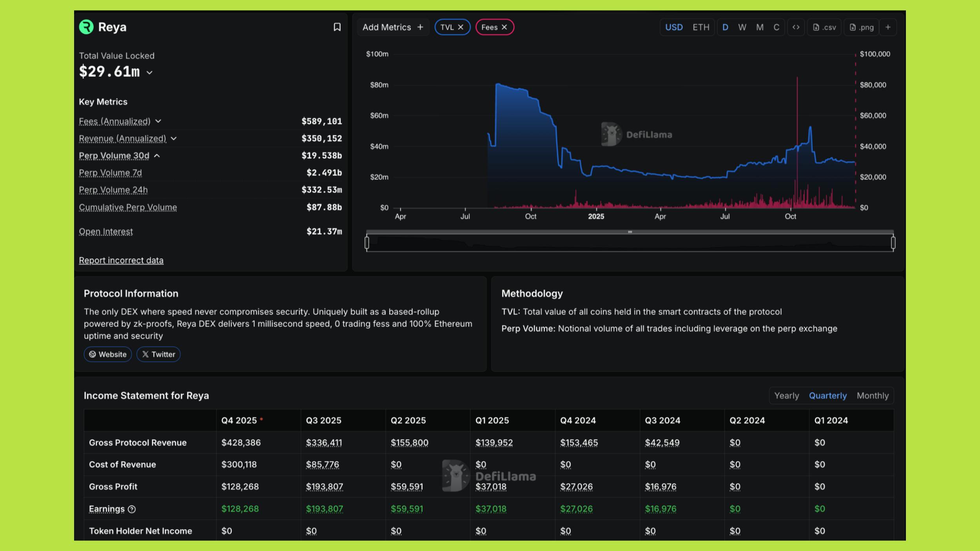Select monthly (M) chart interval

(760, 27)
